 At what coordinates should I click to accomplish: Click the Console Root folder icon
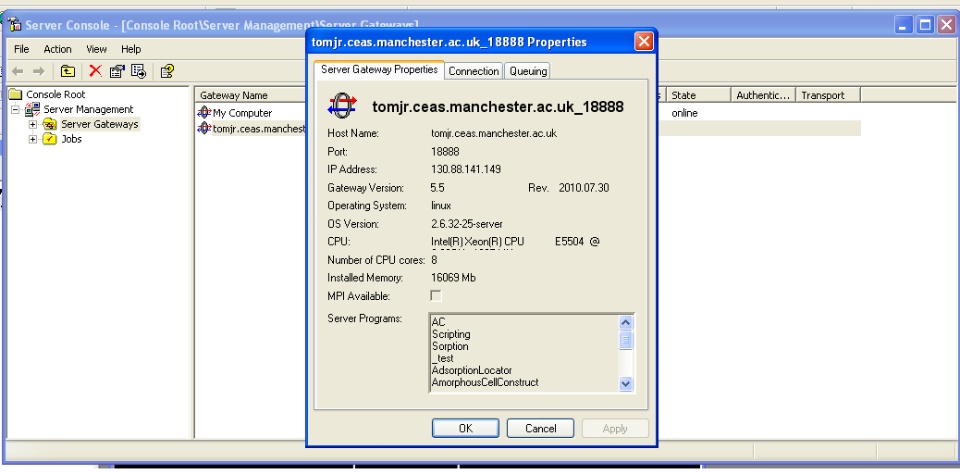click(x=15, y=95)
